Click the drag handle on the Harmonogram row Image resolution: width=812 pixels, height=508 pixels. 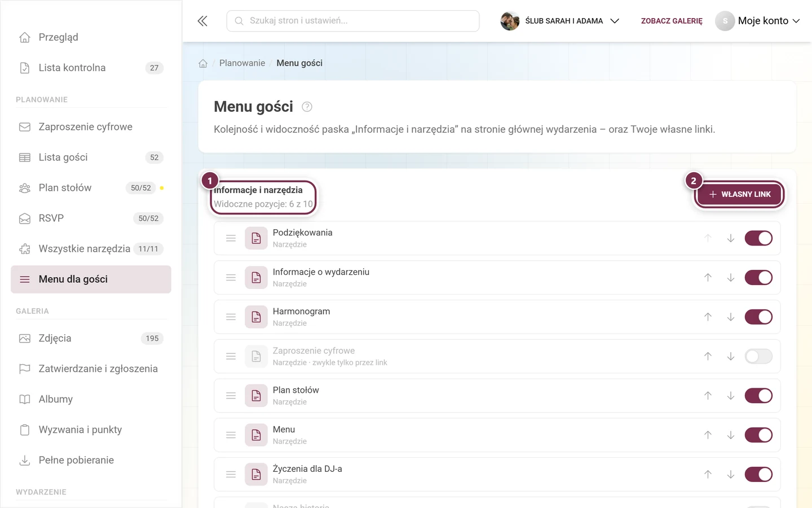[x=231, y=317]
